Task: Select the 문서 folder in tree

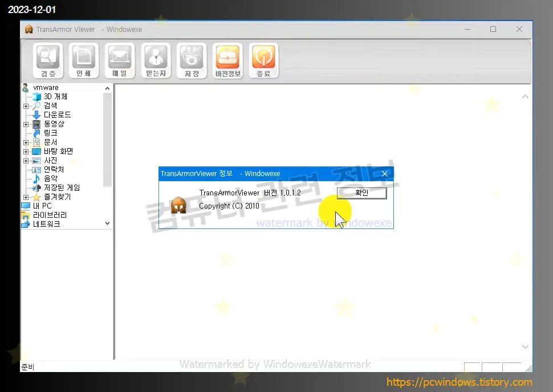Action: click(50, 142)
